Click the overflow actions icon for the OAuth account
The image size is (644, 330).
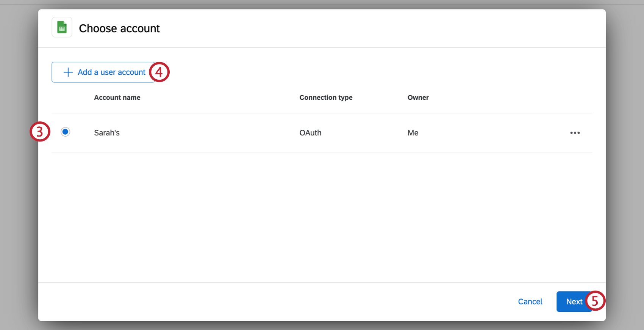(575, 133)
